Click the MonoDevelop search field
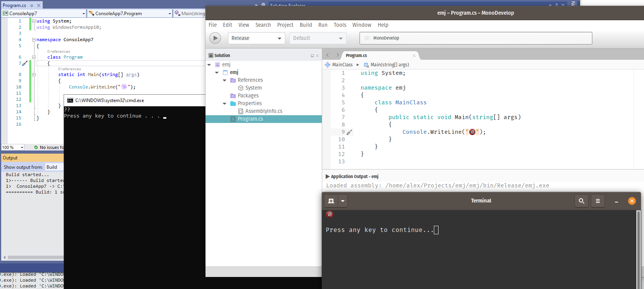644x289 pixels. pyautogui.click(x=476, y=38)
